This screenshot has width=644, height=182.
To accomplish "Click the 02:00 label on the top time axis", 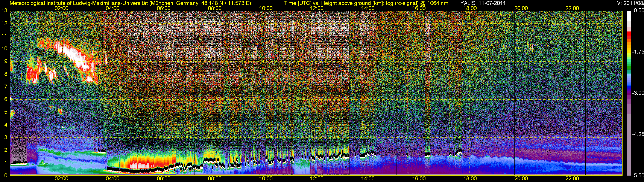I will [x=61, y=8].
